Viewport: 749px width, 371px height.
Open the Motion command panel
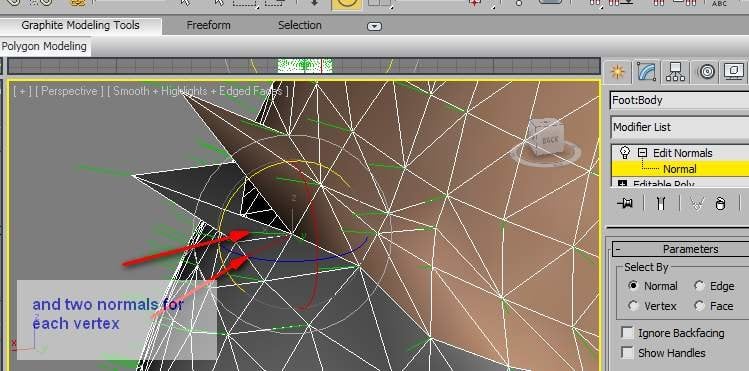(x=706, y=72)
